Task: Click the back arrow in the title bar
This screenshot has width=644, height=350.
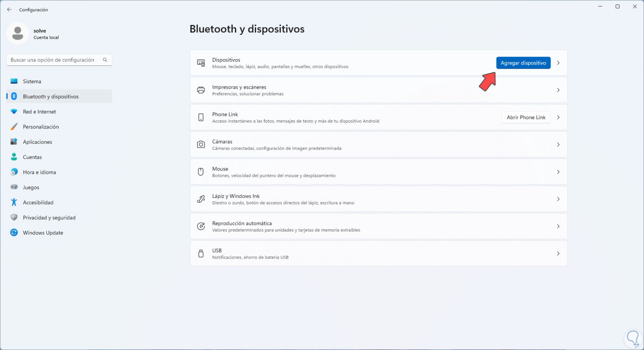Action: tap(9, 10)
